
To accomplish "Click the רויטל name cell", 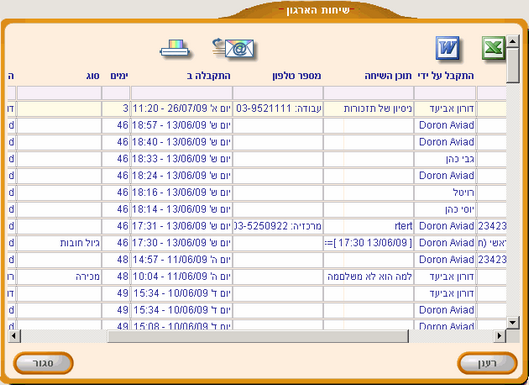I will click(445, 193).
